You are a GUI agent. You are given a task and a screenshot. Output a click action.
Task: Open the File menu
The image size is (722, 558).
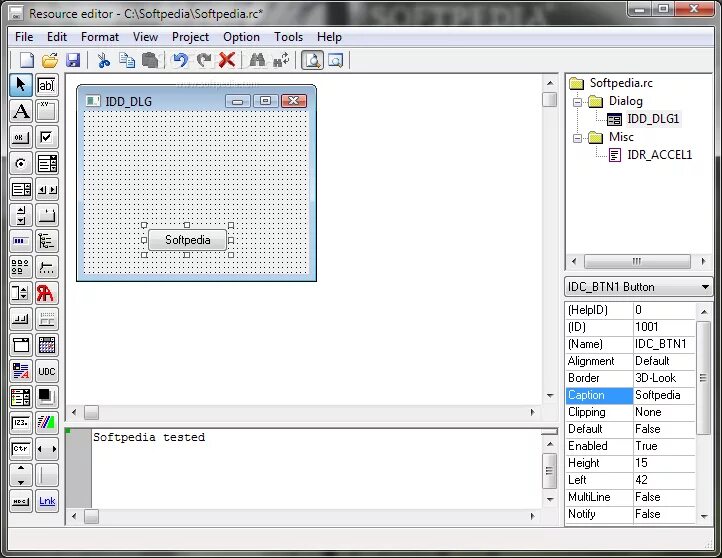24,37
